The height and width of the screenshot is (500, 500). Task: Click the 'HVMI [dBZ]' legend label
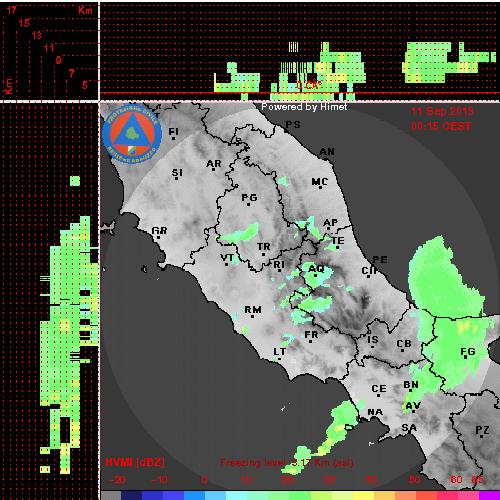coord(135,462)
